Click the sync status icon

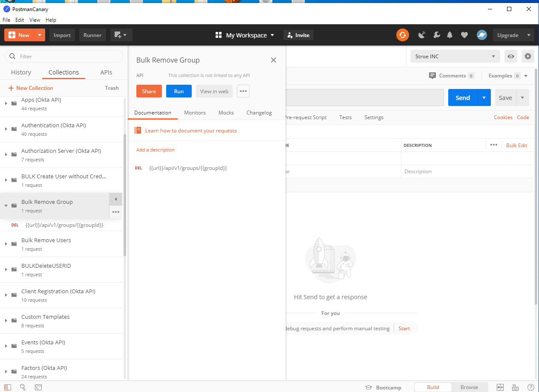(402, 35)
